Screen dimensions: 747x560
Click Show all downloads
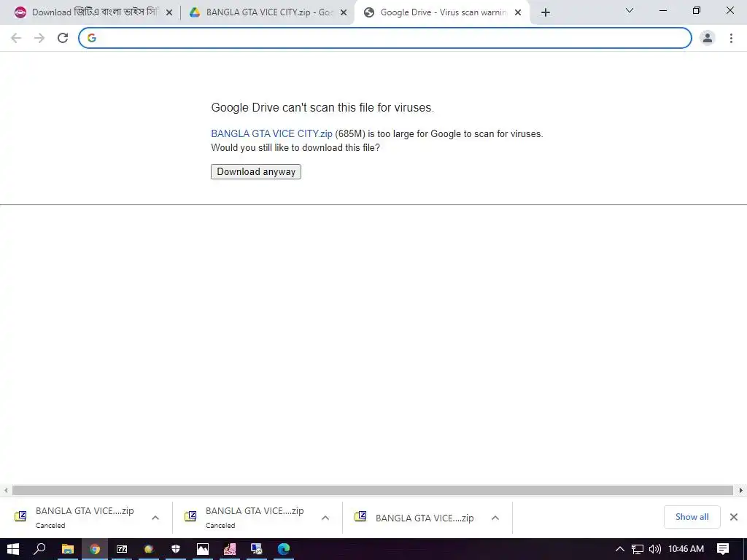[x=692, y=517]
